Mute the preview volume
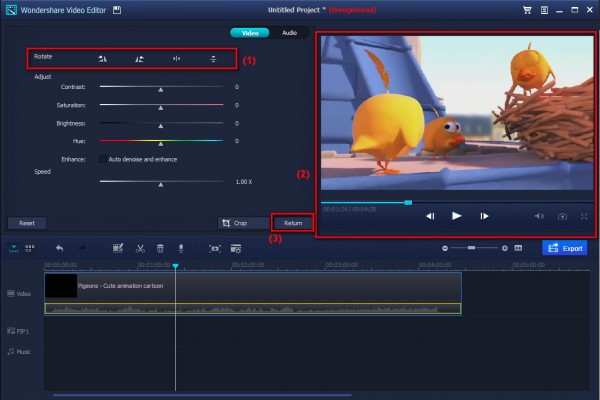This screenshot has width=600, height=400. point(539,216)
